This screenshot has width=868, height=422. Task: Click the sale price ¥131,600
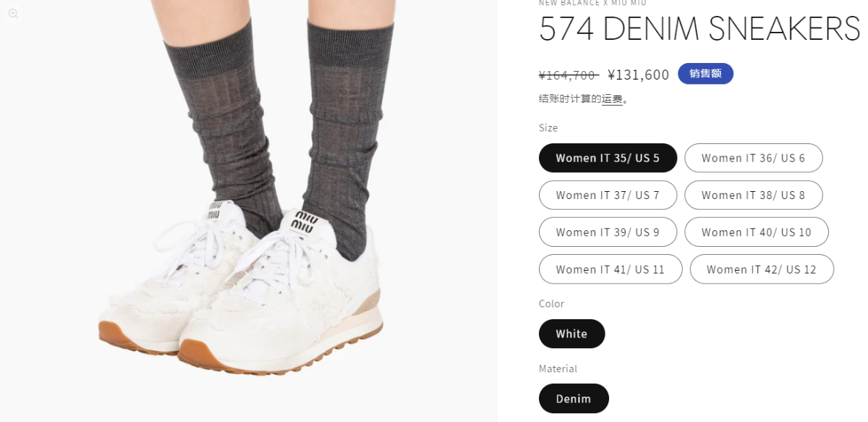(639, 75)
